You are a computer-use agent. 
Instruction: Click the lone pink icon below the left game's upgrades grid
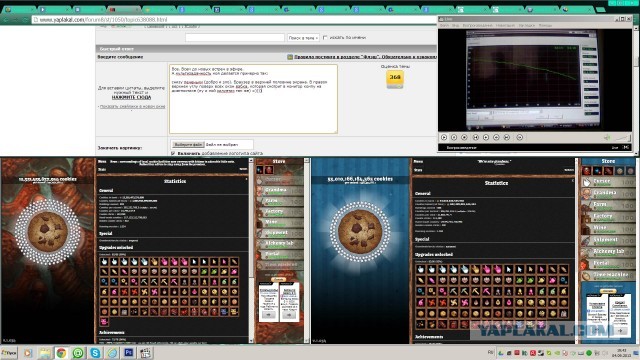[x=104, y=322]
